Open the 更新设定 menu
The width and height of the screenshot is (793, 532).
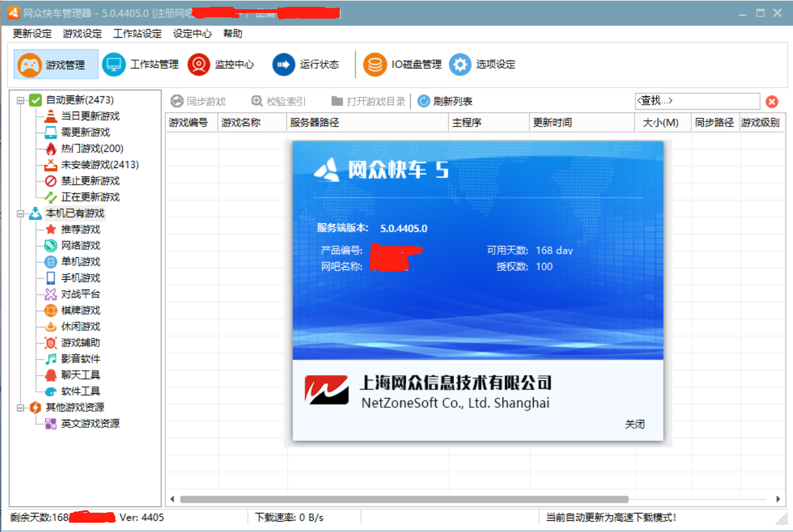[x=32, y=33]
